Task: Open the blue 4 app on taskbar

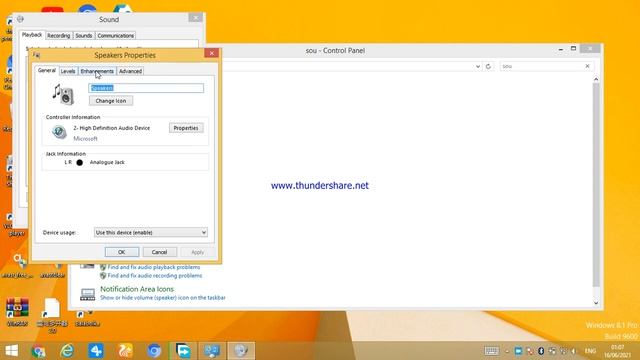Action: pyautogui.click(x=96, y=351)
